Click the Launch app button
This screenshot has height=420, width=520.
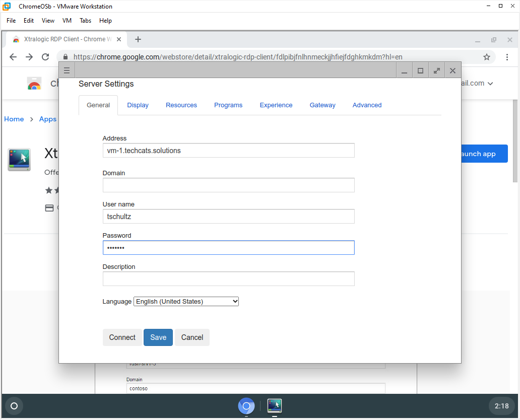coord(484,154)
